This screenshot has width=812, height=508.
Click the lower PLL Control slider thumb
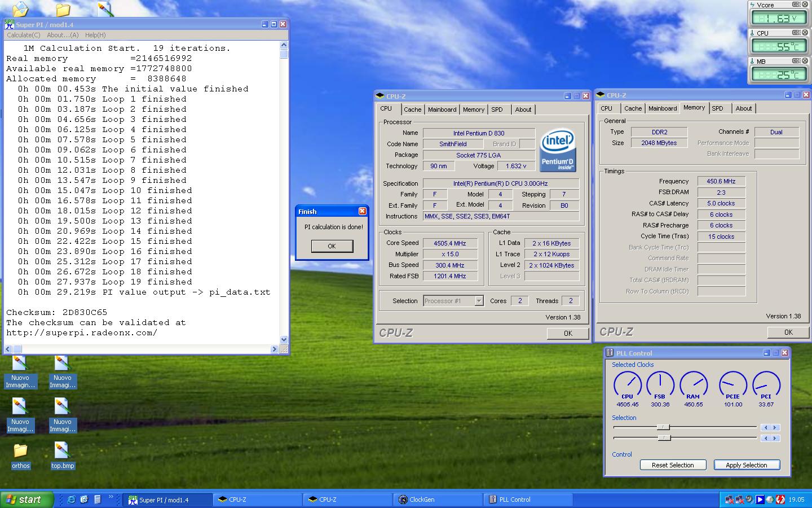click(x=664, y=438)
